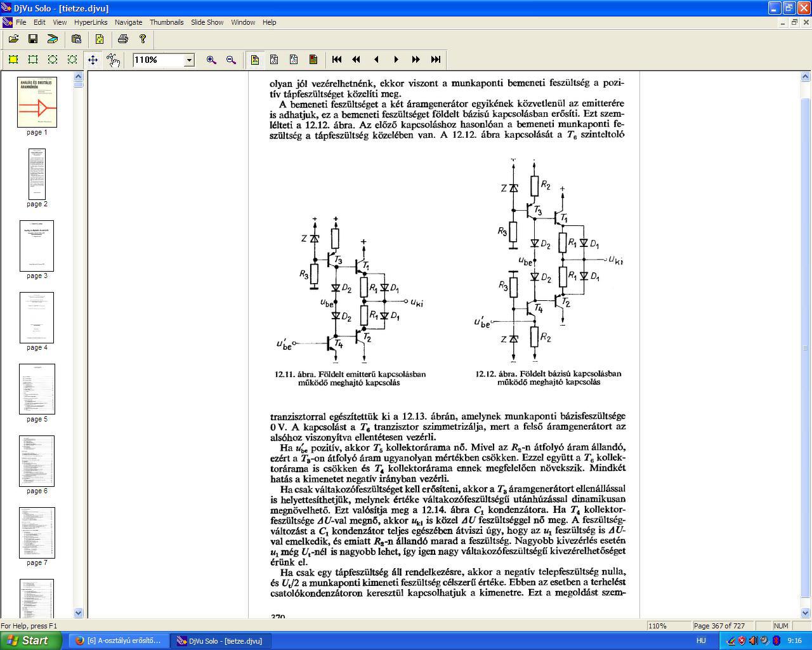Select the page 7 thumbnail
This screenshot has height=650, width=812.
click(x=37, y=533)
